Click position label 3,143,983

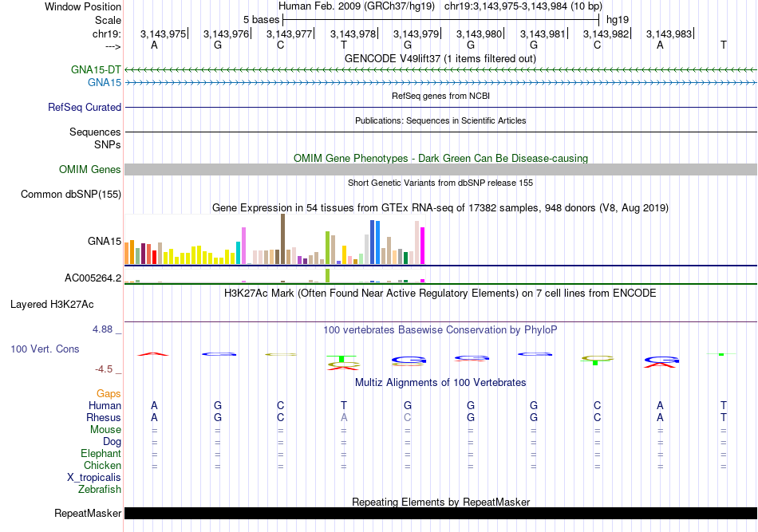click(x=669, y=33)
